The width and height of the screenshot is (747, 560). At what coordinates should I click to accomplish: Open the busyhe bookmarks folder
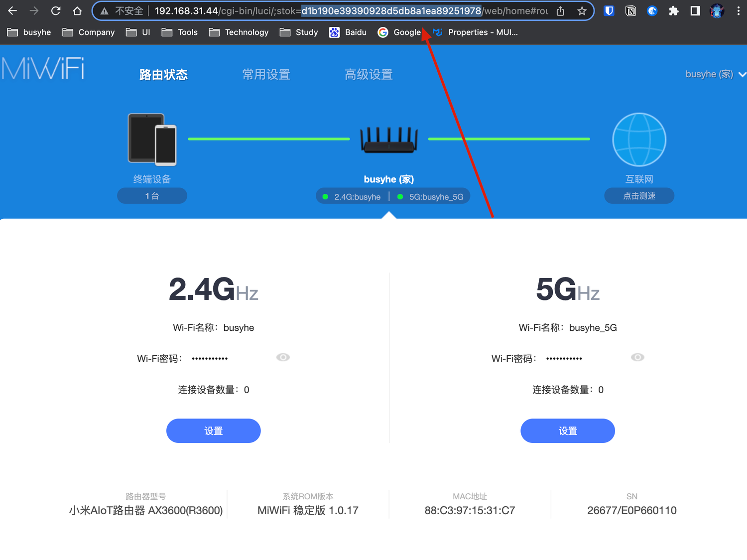point(29,32)
